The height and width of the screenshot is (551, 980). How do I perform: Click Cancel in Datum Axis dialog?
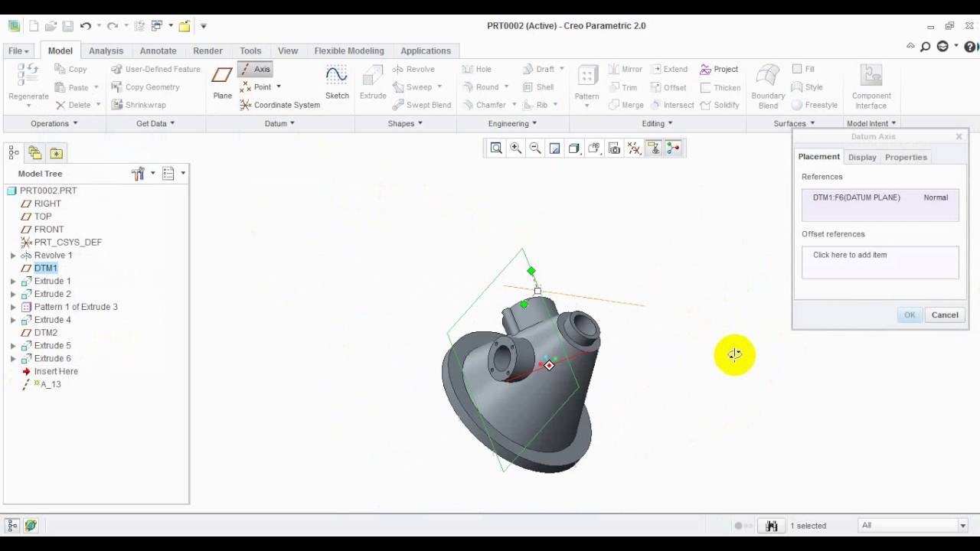[945, 315]
